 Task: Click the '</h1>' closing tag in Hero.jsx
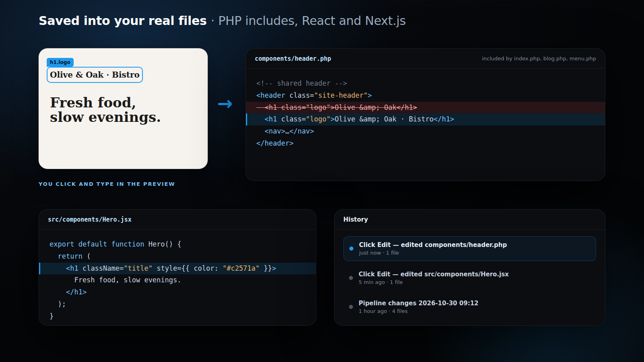(x=76, y=292)
